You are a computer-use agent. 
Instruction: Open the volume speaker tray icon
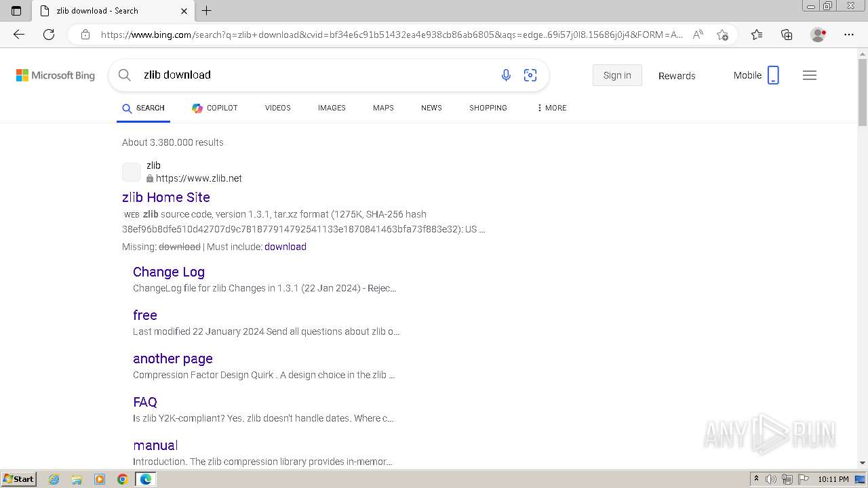click(x=771, y=479)
